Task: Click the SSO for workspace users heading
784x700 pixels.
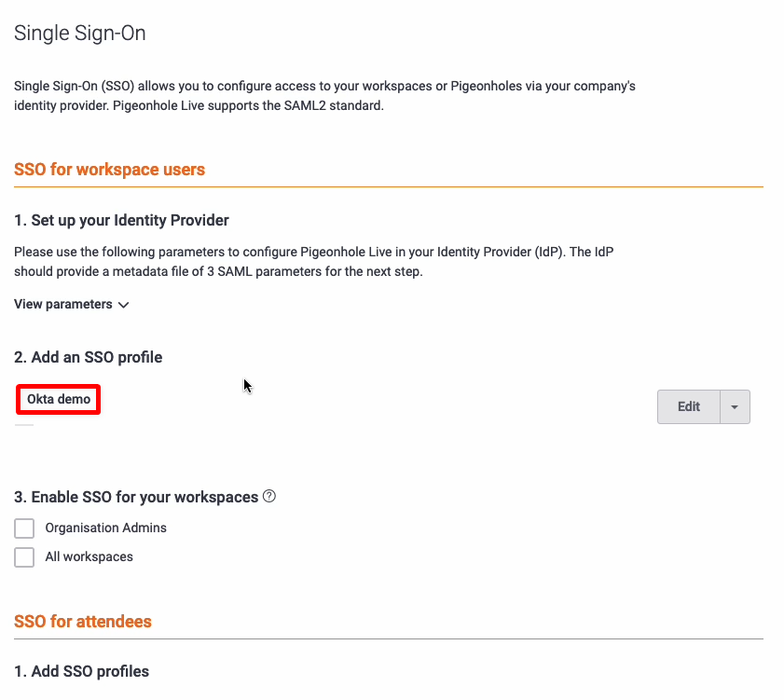Action: (109, 170)
